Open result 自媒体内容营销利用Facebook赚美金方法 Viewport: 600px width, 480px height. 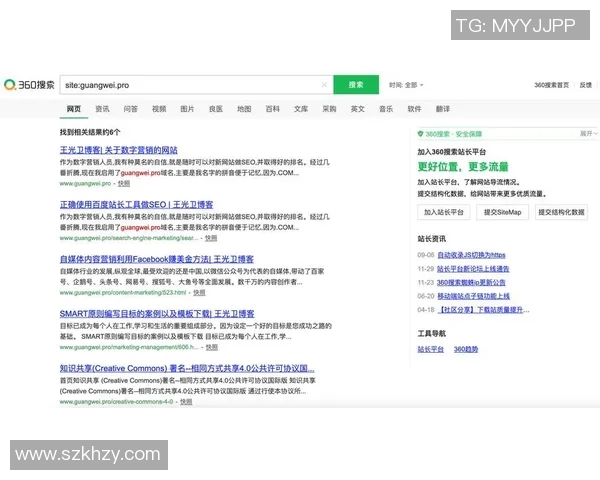(x=157, y=259)
